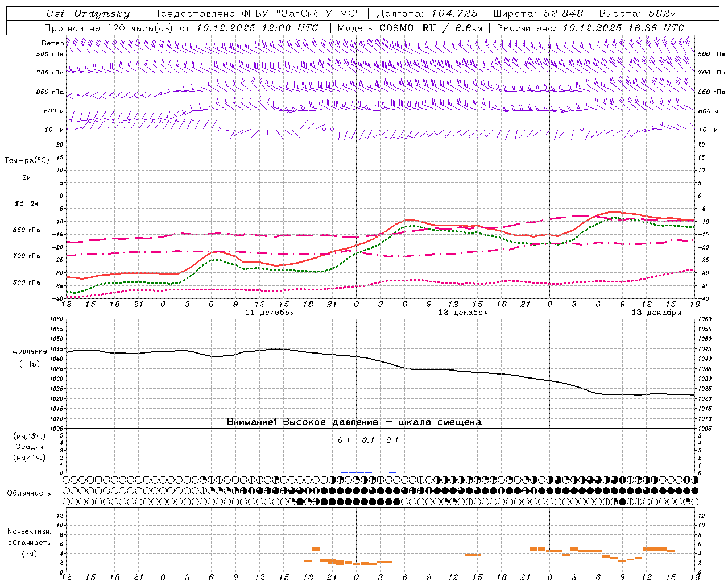Click the blue precipitation bar near midnight 12 декабря
The image size is (728, 582).
[357, 472]
